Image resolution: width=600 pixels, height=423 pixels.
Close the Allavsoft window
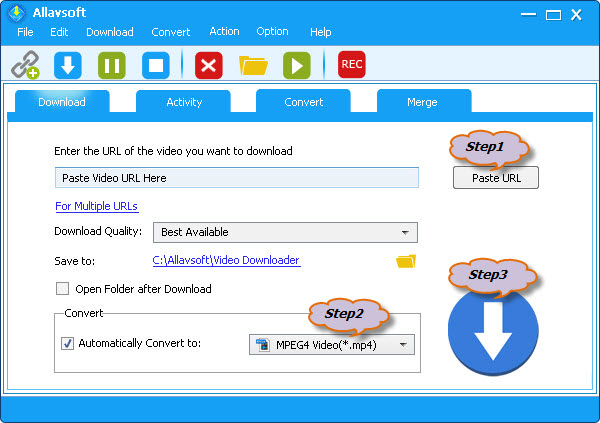click(x=576, y=15)
